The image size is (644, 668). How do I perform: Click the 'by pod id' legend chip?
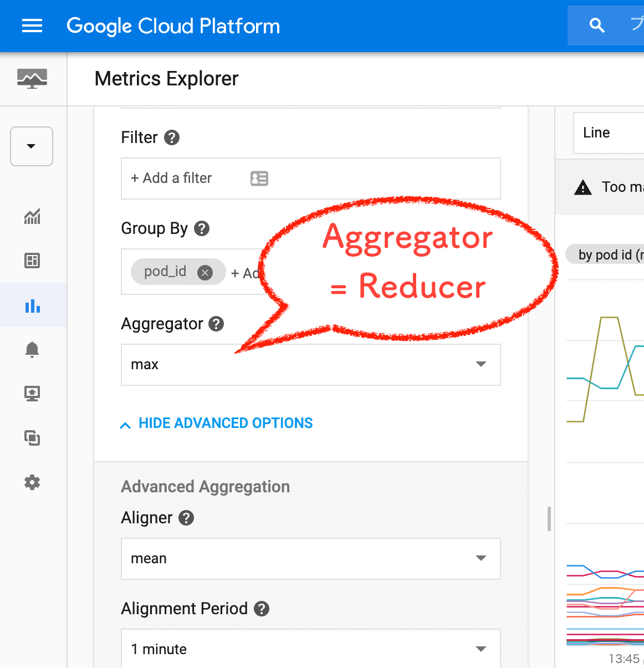(x=605, y=254)
